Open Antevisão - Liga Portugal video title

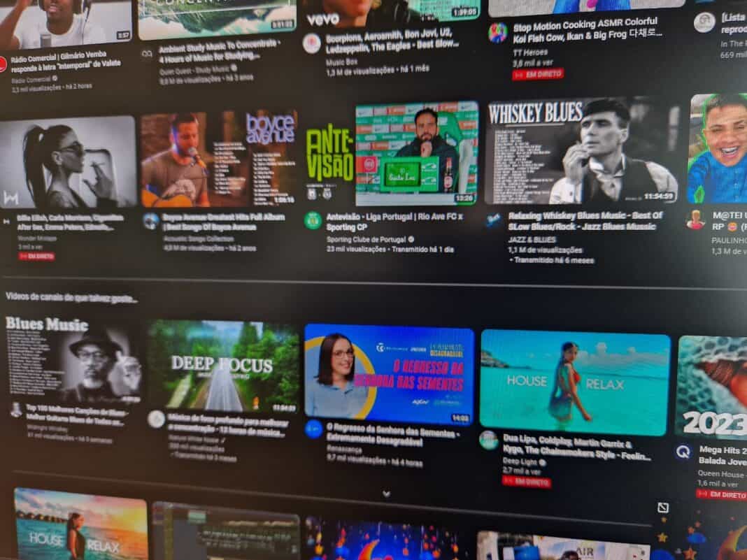394,222
